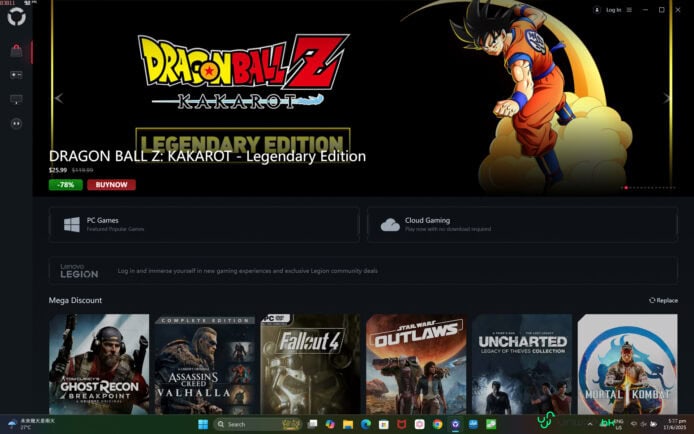Image resolution: width=694 pixels, height=434 pixels.
Task: Open the pink app icon in taskbar
Action: pos(420,425)
